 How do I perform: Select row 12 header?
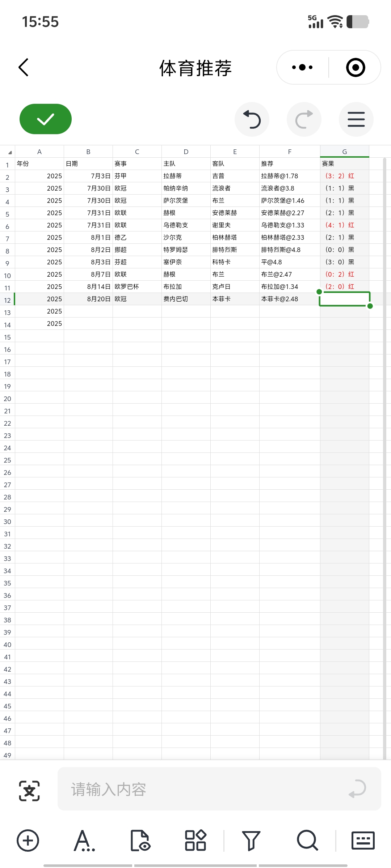tap(7, 300)
